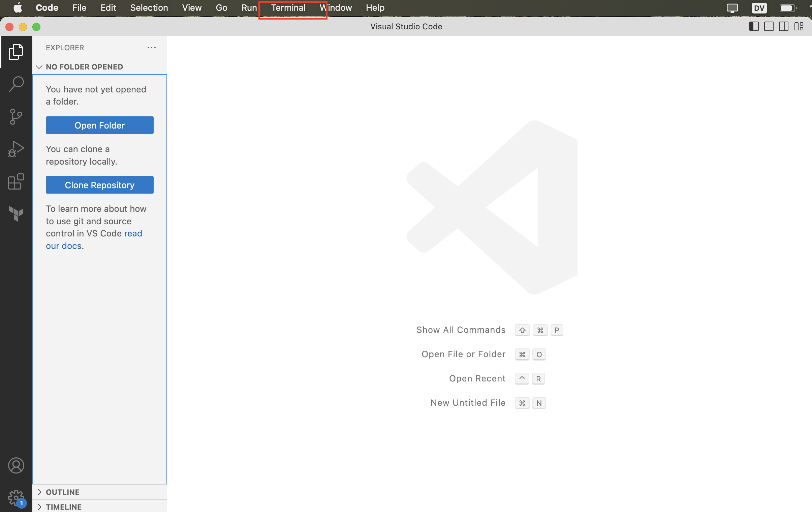Click the read our docs link
Viewport: 812px width, 512px height.
coord(63,246)
